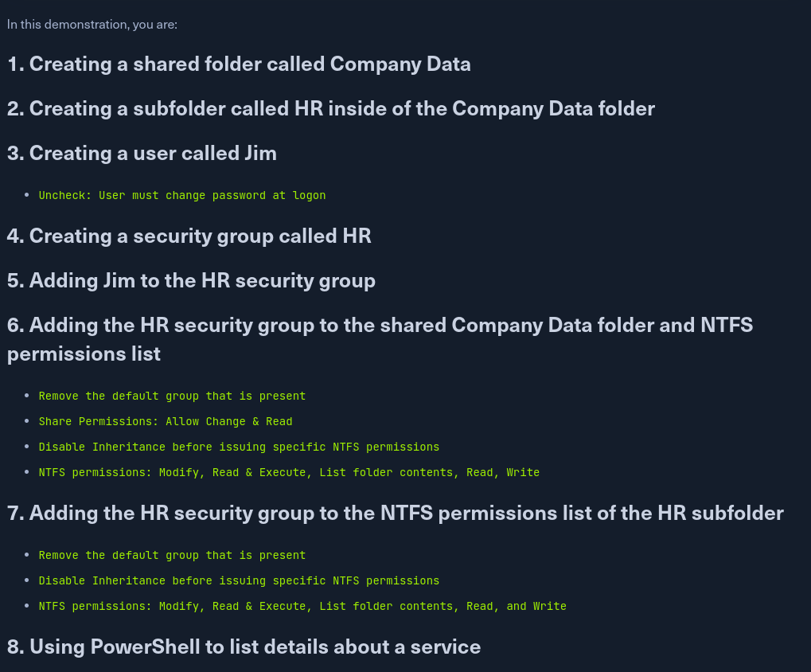Viewport: 811px width, 672px height.
Task: Click heading 7 about the HR subfolder permissions
Action: click(396, 513)
